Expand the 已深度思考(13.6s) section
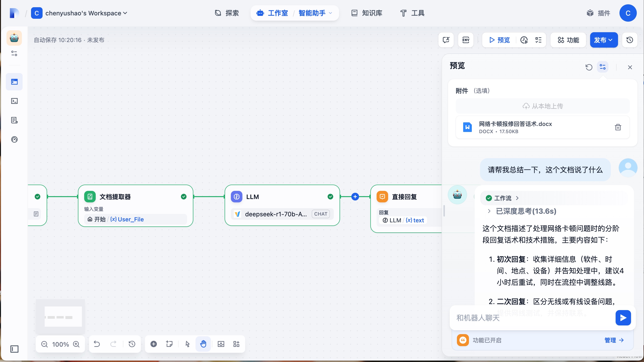 [x=522, y=211]
